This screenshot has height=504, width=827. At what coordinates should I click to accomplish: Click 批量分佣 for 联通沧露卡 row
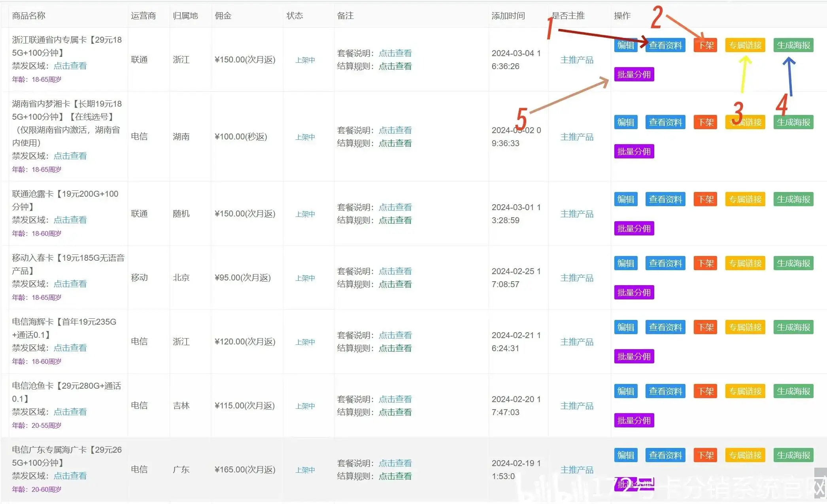click(634, 228)
